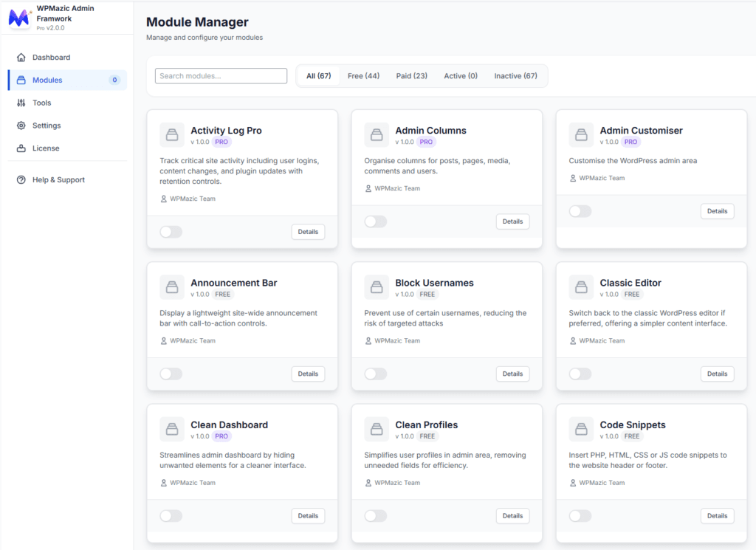View Details of Admin Columns

[512, 221]
